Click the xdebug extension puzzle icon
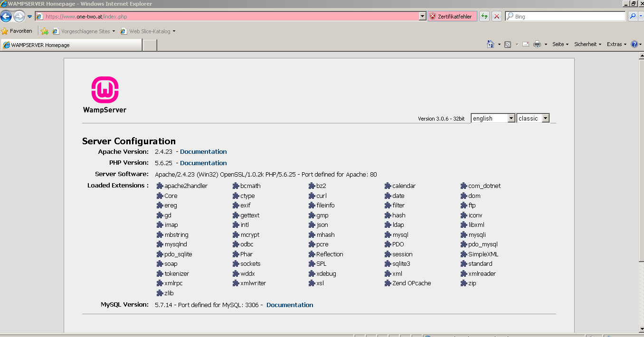The width and height of the screenshot is (644, 337). tap(312, 273)
